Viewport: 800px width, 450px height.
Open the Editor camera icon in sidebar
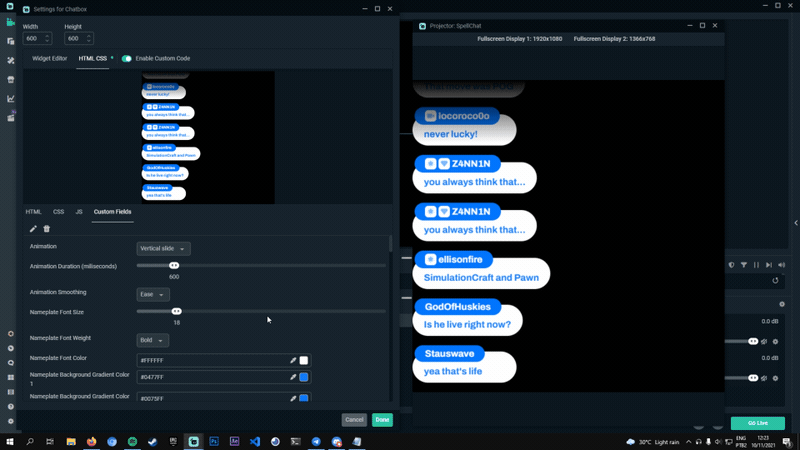[x=10, y=22]
